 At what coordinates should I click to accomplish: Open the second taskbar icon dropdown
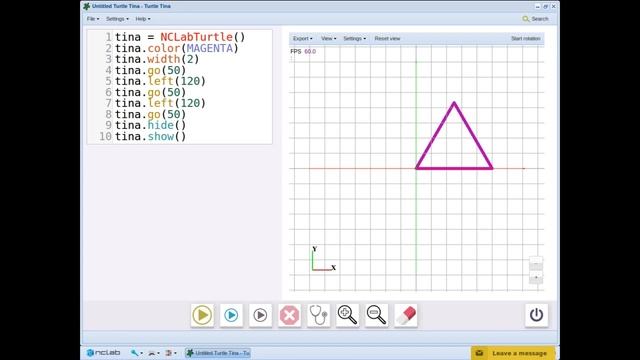(153, 353)
